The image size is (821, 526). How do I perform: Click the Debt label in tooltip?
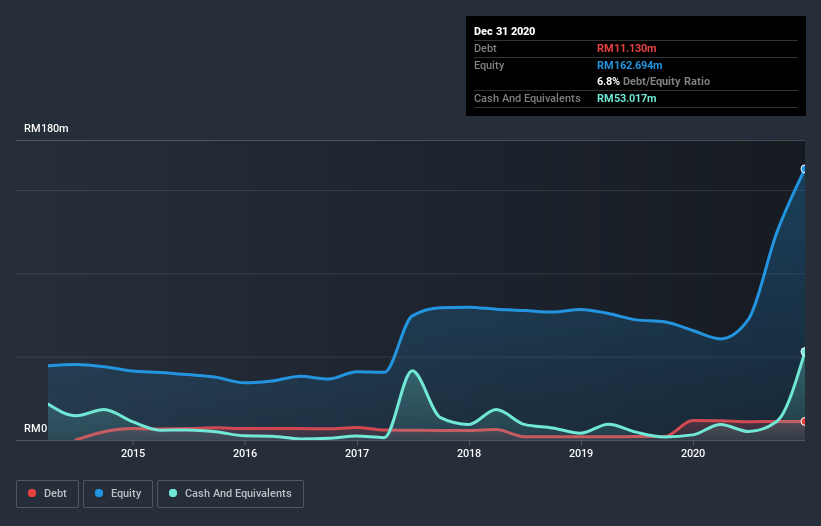pyautogui.click(x=485, y=48)
